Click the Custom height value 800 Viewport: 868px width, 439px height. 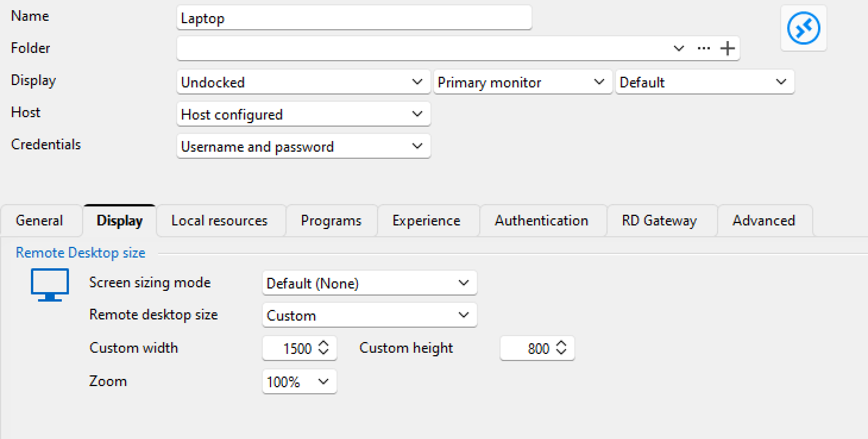coord(539,349)
